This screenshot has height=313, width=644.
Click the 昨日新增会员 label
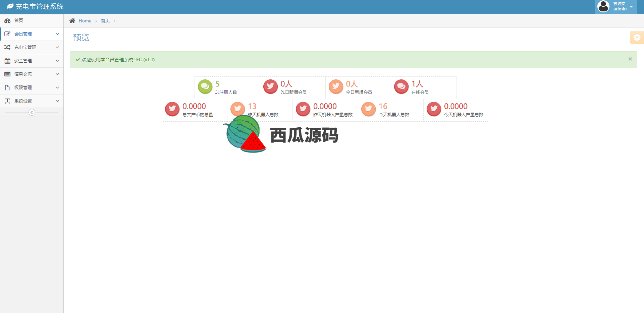click(x=293, y=92)
